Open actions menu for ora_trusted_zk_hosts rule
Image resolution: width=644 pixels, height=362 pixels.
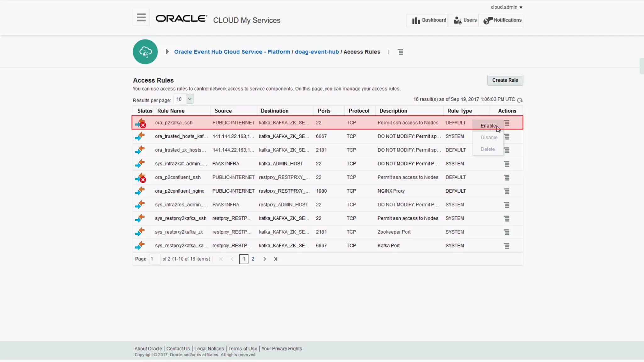click(507, 150)
